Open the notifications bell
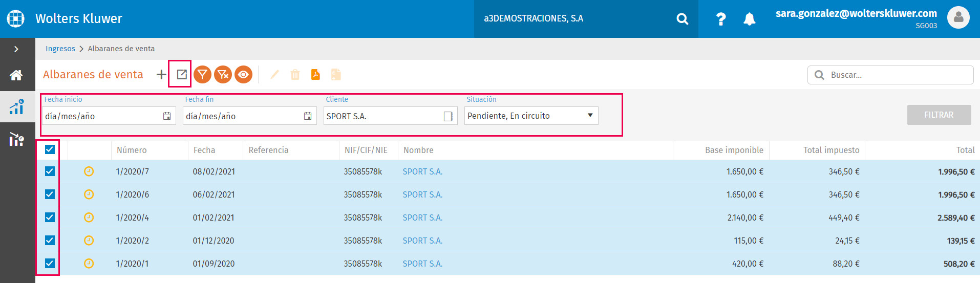 (x=749, y=19)
